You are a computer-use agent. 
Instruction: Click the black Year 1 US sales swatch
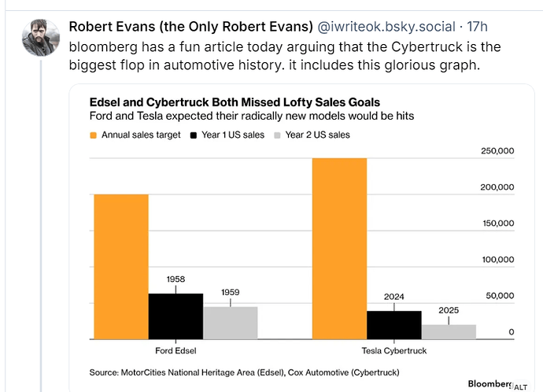[194, 135]
